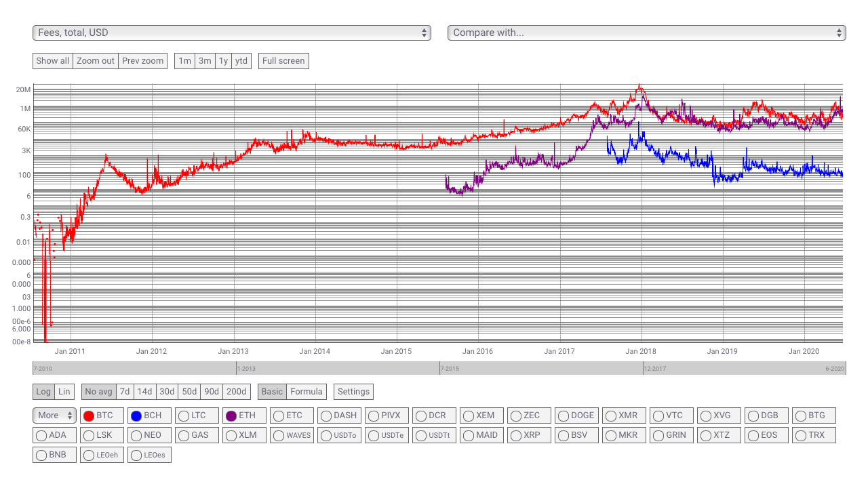Apply 200d moving average

point(237,392)
